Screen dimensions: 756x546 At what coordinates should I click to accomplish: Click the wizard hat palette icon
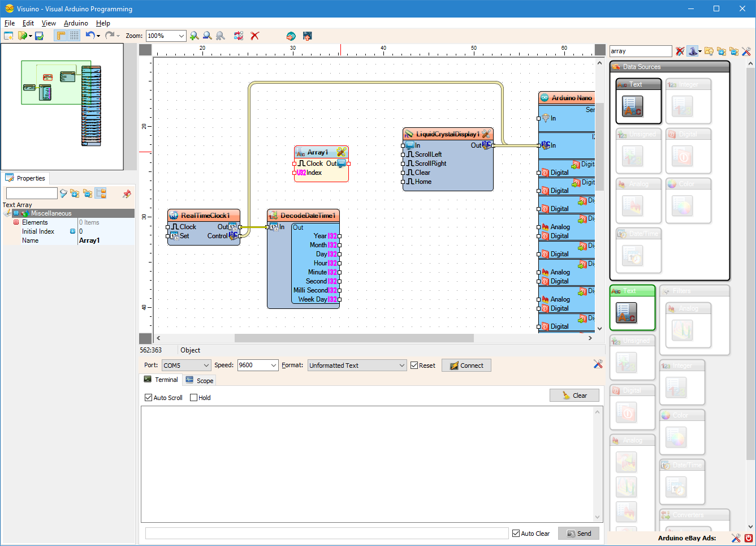click(693, 51)
